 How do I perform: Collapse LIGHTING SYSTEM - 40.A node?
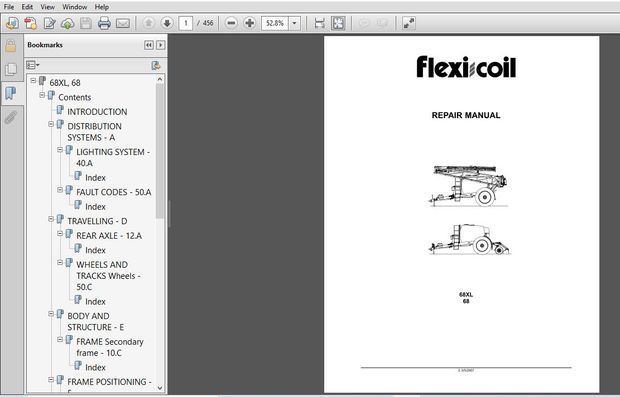pos(60,150)
